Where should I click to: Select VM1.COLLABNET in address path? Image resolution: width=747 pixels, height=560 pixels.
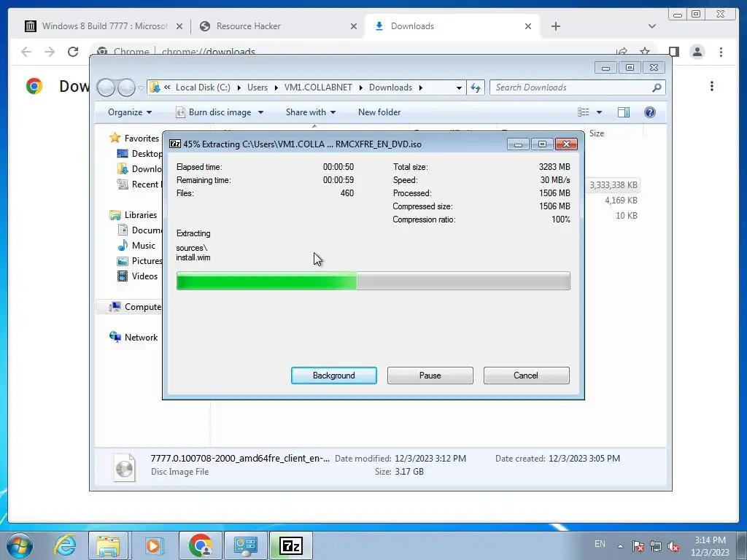318,87
